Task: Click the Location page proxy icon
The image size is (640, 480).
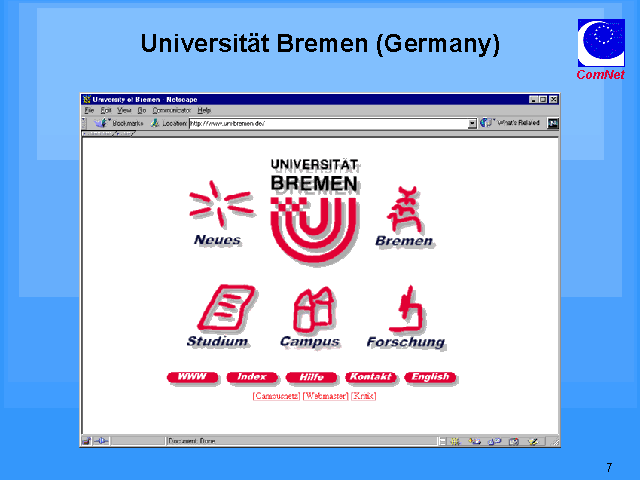Action: click(x=155, y=123)
